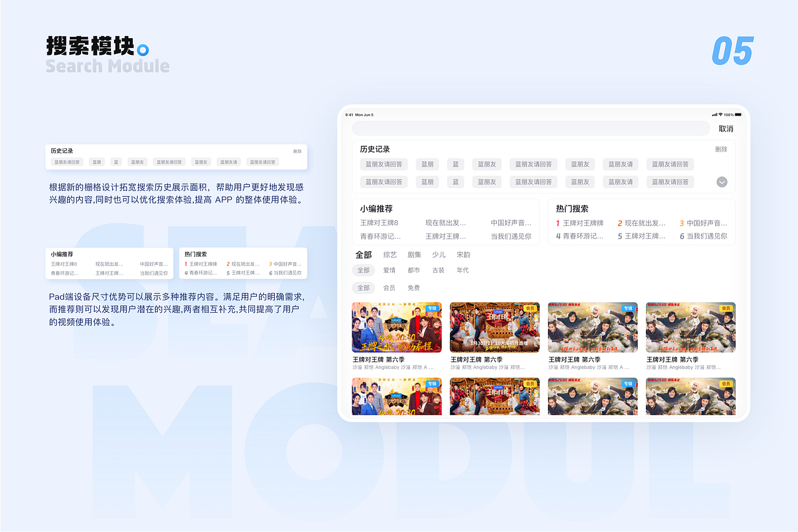Open 王牌对王牌8 in the tablet's 小编推荐 panel

(379, 223)
